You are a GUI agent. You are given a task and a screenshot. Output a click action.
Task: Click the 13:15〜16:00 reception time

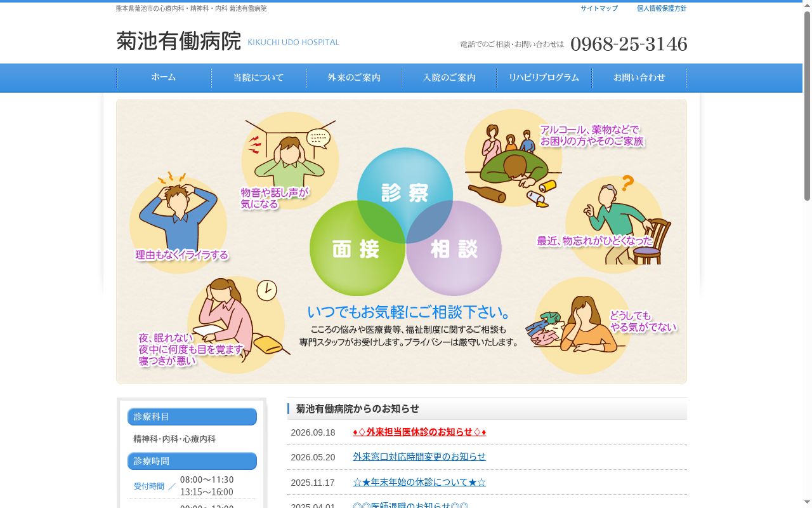(207, 492)
